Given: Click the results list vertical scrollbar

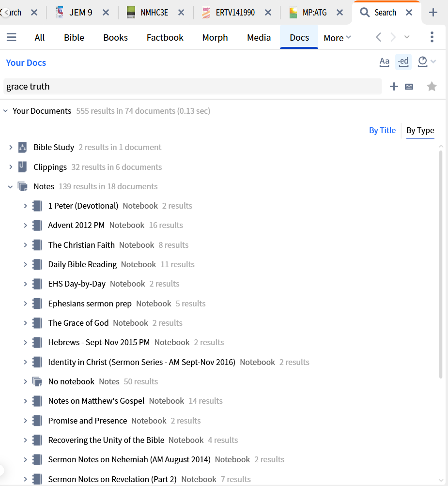Looking at the screenshot, I should (x=441, y=264).
